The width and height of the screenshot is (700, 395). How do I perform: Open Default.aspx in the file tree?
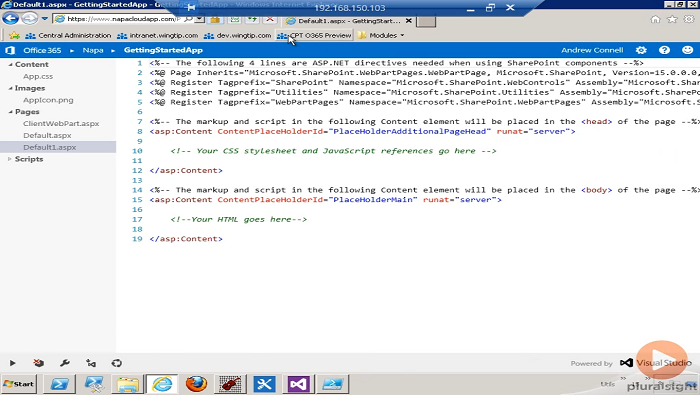click(x=47, y=135)
